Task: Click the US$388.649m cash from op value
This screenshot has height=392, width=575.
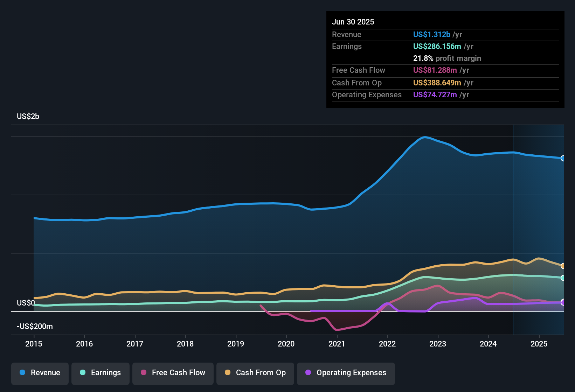Action: [437, 83]
